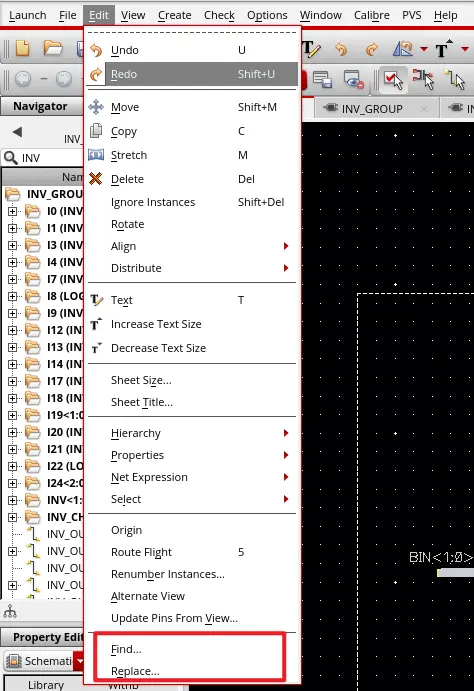Click the Copy pages menu icon
This screenshot has height=691, width=474.
(96, 131)
